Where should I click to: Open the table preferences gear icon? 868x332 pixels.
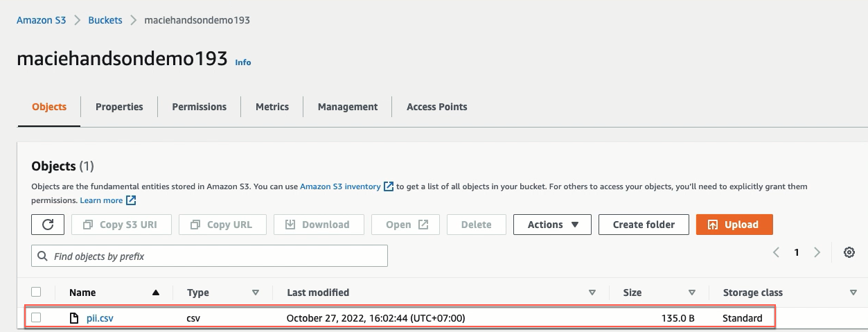point(849,253)
